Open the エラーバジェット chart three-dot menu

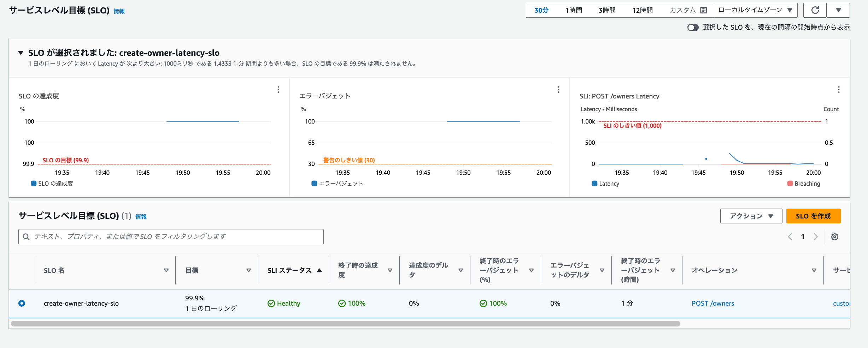tap(558, 90)
